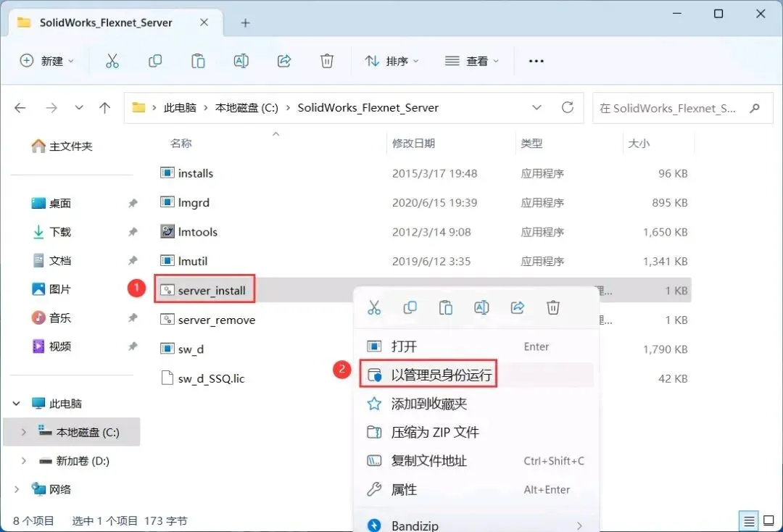Sort by 名称 column header
The image size is (783, 532).
tap(181, 144)
